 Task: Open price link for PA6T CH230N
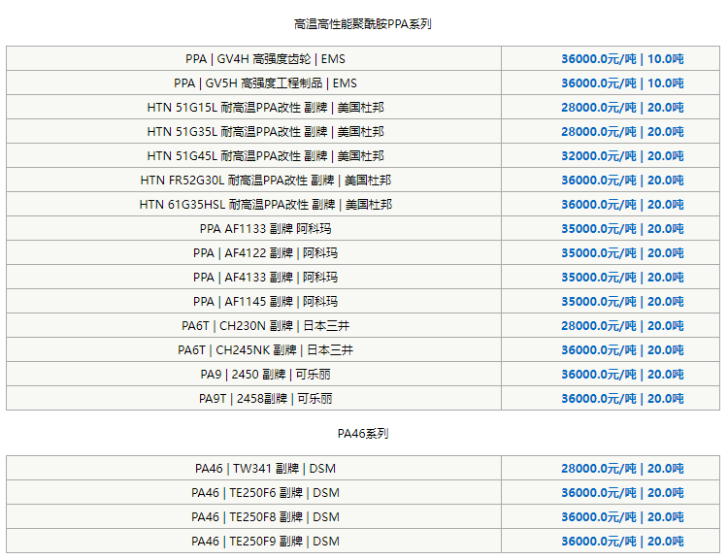[622, 325]
